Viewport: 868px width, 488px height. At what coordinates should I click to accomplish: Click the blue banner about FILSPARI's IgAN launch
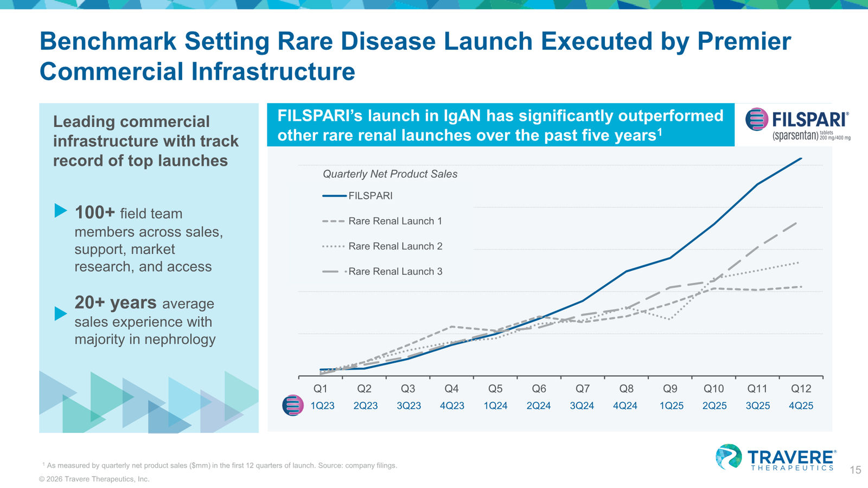(500, 125)
